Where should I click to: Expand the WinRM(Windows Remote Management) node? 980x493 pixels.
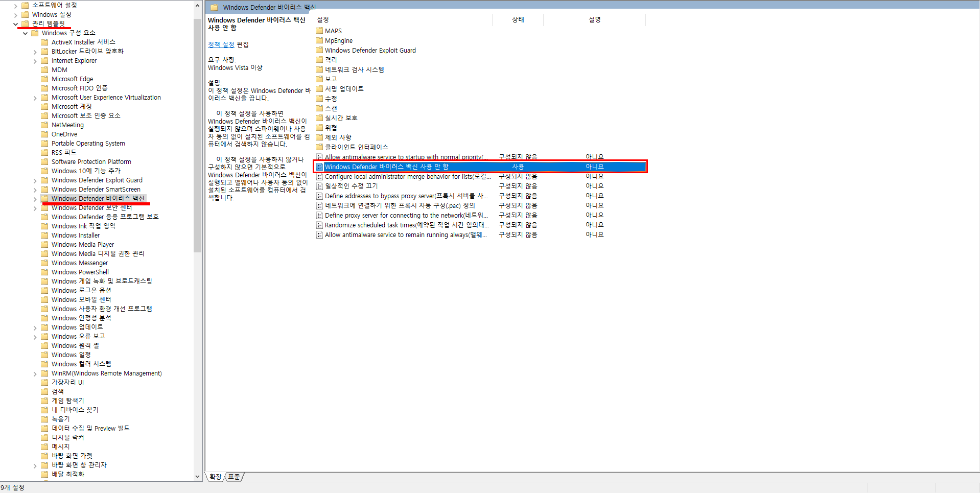pos(35,373)
